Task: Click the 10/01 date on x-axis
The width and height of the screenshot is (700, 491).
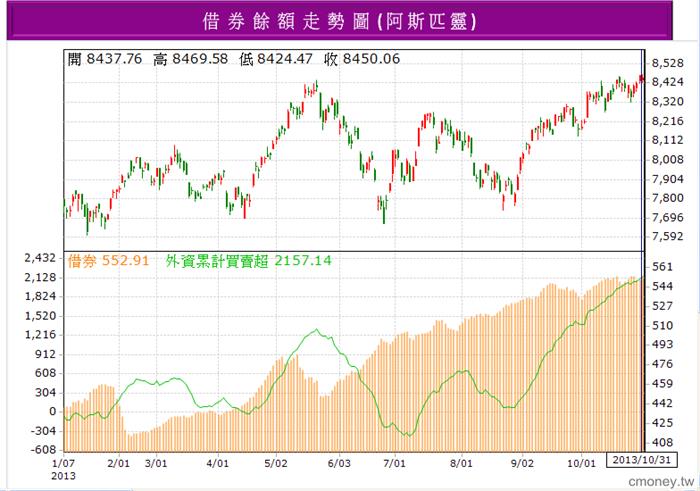Action: (x=581, y=463)
